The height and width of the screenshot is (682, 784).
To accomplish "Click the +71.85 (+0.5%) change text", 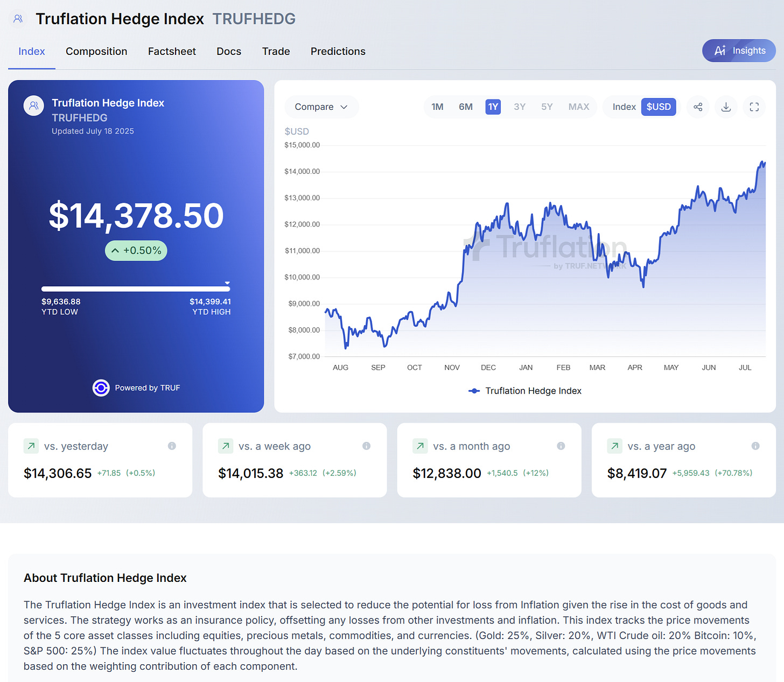I will pyautogui.click(x=126, y=473).
